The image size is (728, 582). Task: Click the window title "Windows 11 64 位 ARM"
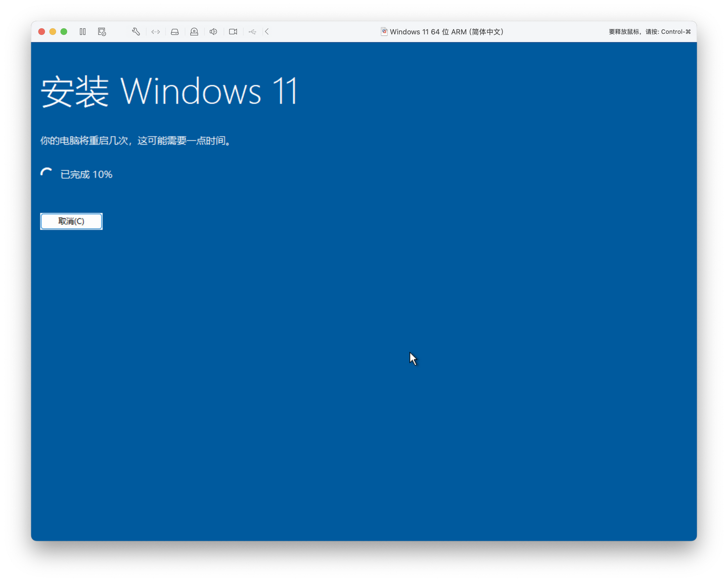click(x=428, y=32)
